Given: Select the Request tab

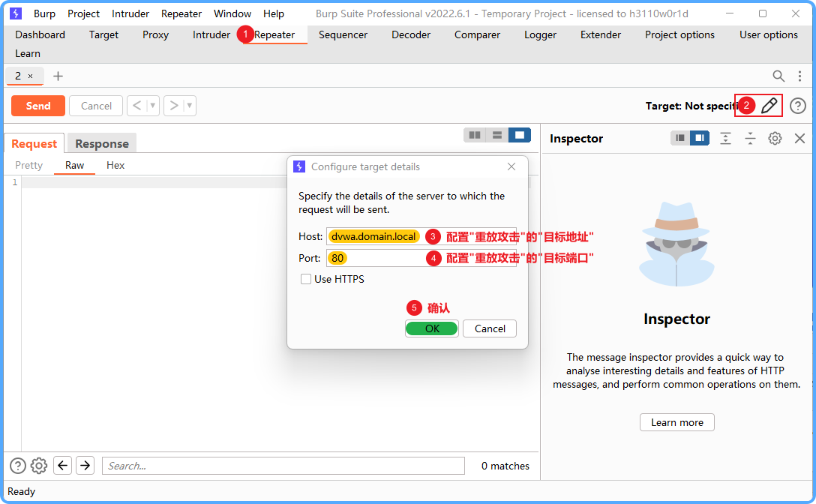Looking at the screenshot, I should pos(34,143).
